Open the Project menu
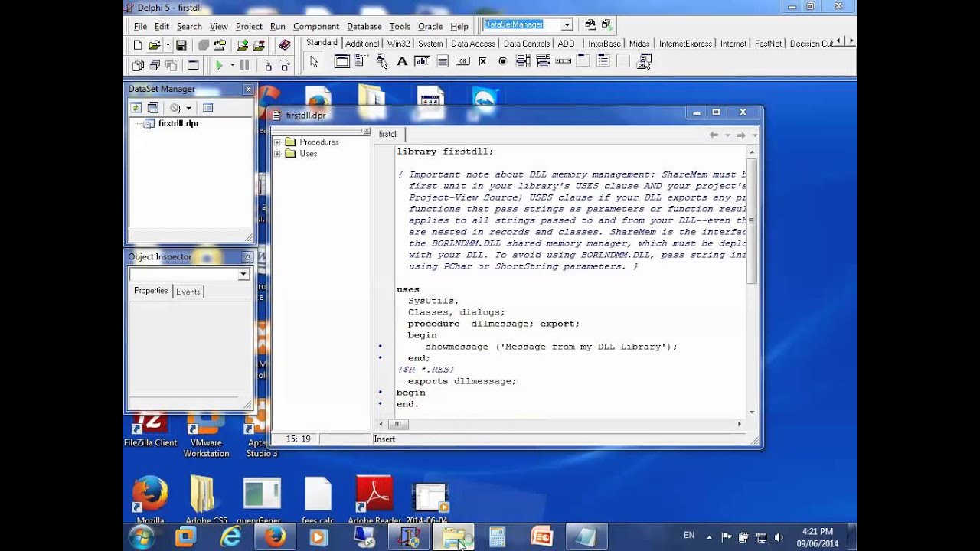The width and height of the screenshot is (980, 551). point(249,26)
